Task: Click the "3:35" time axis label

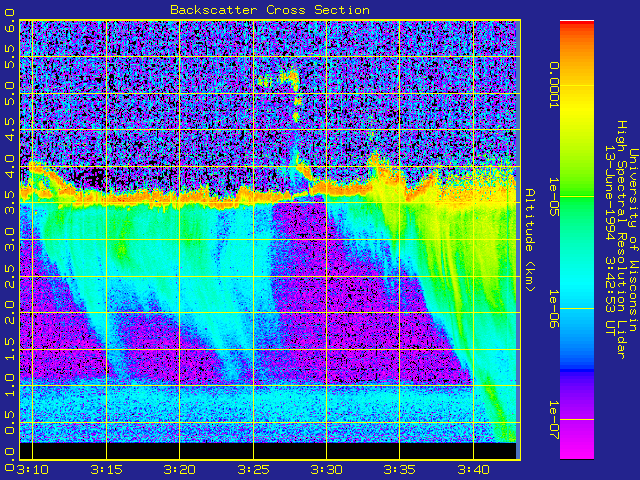Action: pyautogui.click(x=400, y=470)
